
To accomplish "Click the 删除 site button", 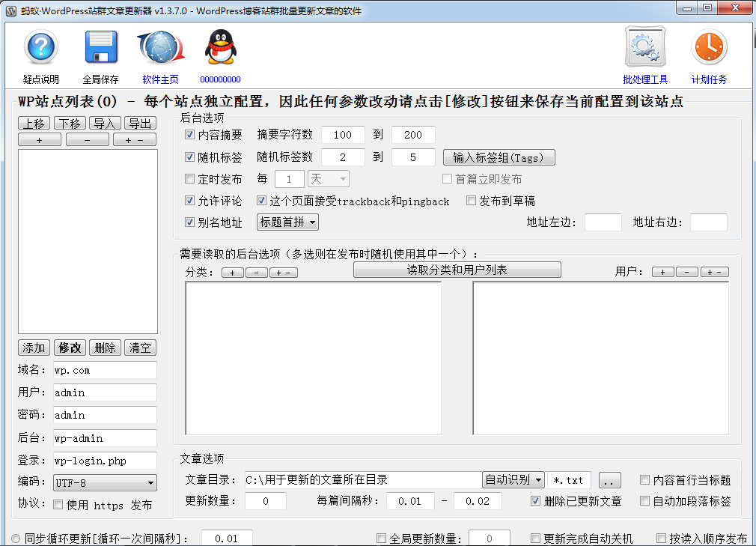I will 105,348.
